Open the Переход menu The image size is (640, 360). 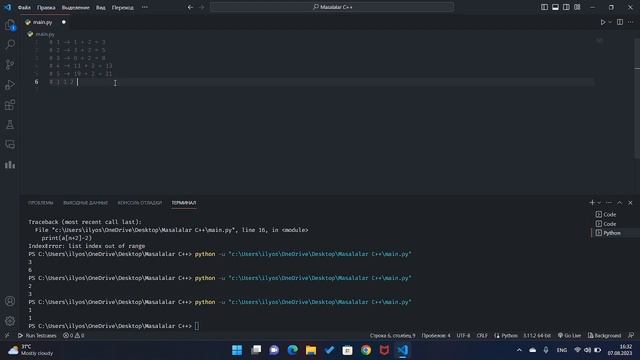point(122,7)
